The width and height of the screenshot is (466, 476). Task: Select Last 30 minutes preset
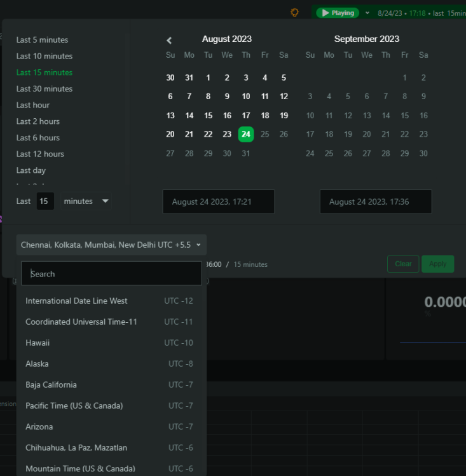pos(45,89)
